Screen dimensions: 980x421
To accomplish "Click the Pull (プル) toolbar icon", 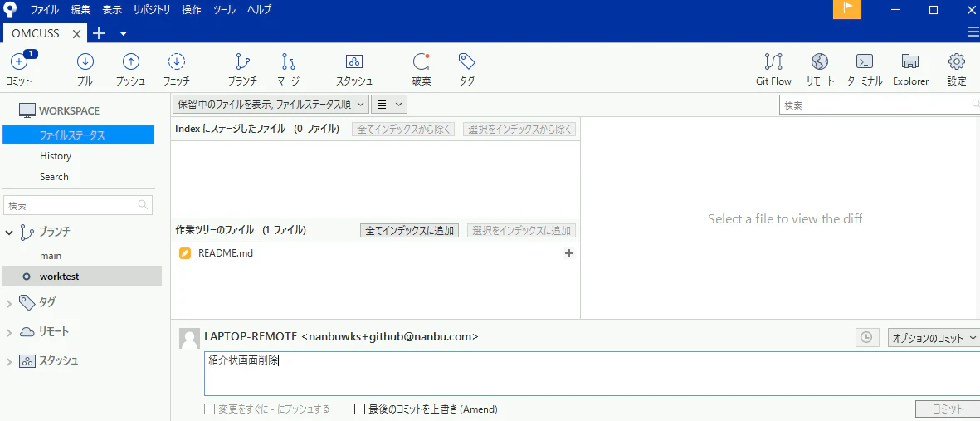I will pyautogui.click(x=85, y=61).
